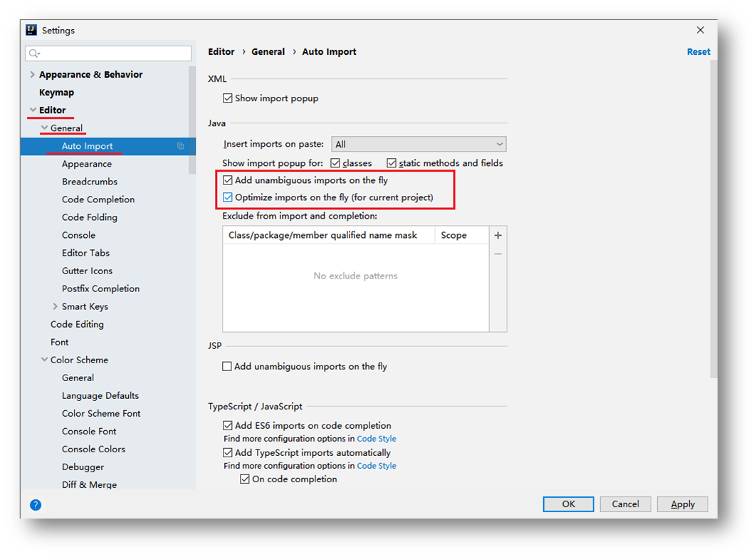Toggle On code completion checkbox
The width and height of the screenshot is (756, 557).
pos(244,479)
